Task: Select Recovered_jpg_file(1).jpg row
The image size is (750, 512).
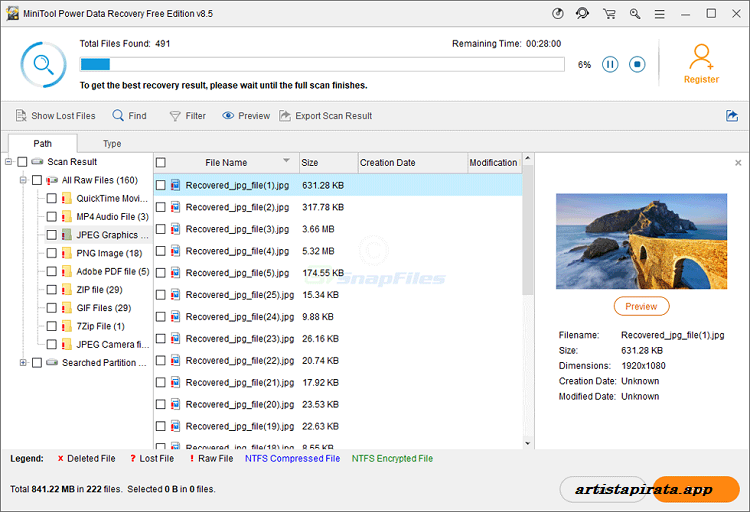Action: tap(338, 185)
